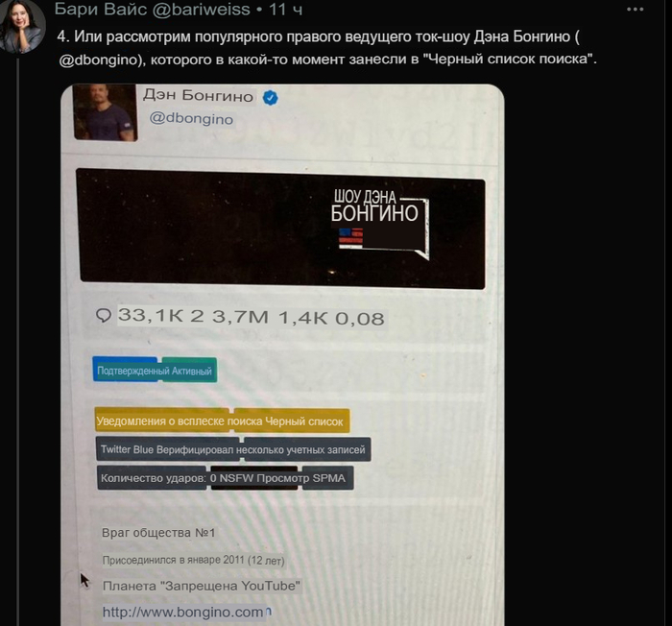This screenshot has width=672, height=626.
Task: Open the Шоу Дэна Бонгино banner
Action: click(282, 229)
